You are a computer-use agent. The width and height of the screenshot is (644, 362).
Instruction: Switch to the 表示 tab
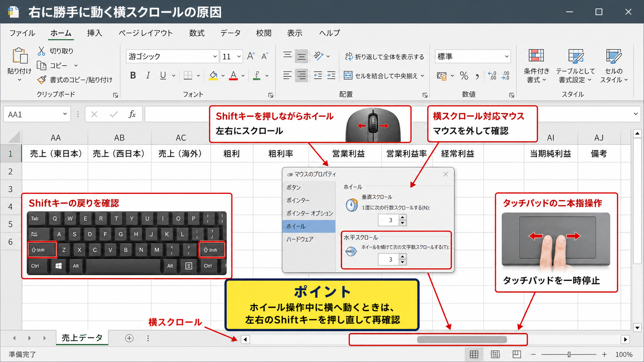pos(295,33)
